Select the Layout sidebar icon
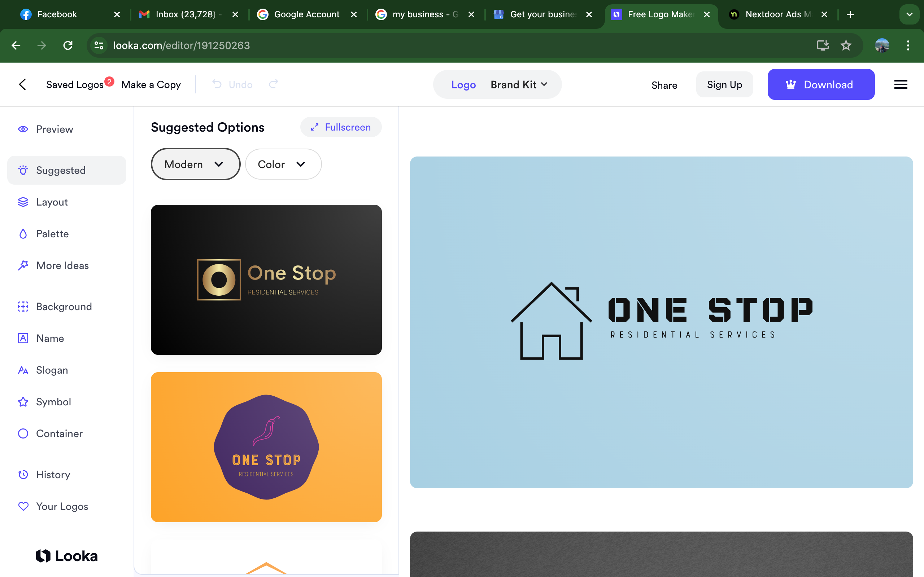Image resolution: width=924 pixels, height=577 pixels. coord(23,202)
